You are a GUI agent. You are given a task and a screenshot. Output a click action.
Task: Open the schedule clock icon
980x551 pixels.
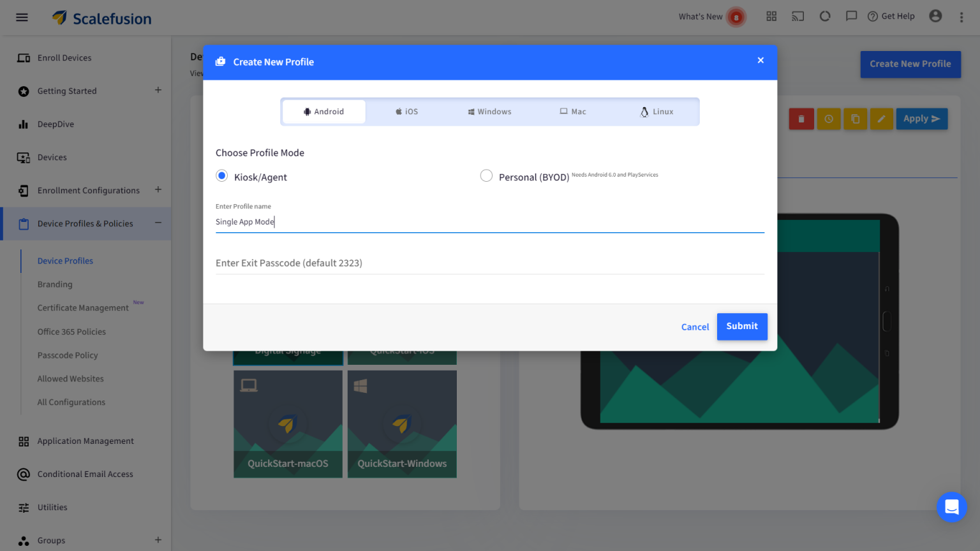(828, 119)
